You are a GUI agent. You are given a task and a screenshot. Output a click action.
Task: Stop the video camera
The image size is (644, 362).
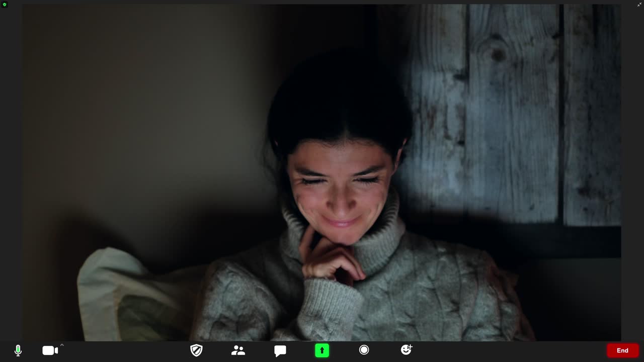click(49, 350)
